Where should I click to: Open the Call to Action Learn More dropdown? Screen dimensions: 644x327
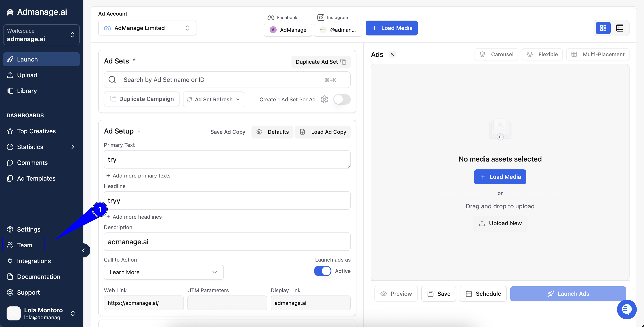coord(164,272)
